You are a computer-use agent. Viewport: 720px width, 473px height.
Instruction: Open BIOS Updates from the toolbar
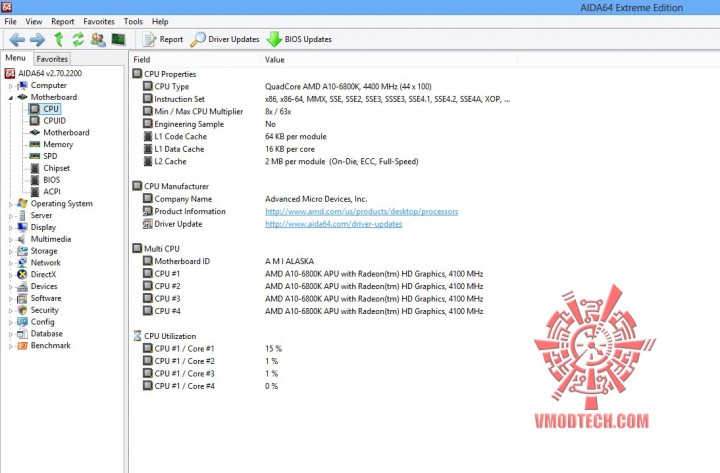tap(299, 39)
